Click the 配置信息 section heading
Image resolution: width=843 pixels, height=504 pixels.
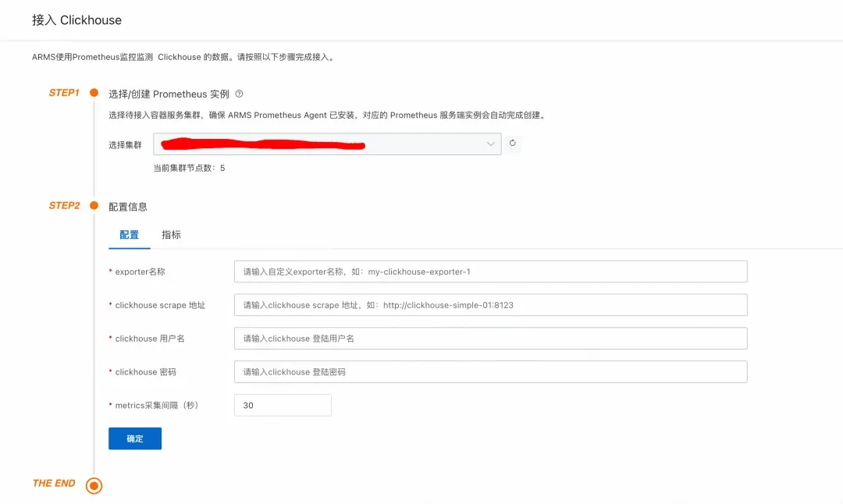pyautogui.click(x=128, y=207)
